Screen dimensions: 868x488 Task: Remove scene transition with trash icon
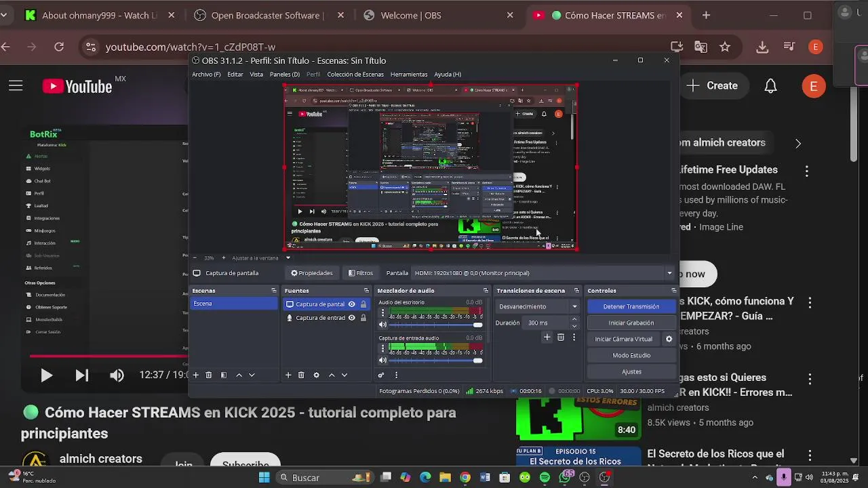point(561,337)
